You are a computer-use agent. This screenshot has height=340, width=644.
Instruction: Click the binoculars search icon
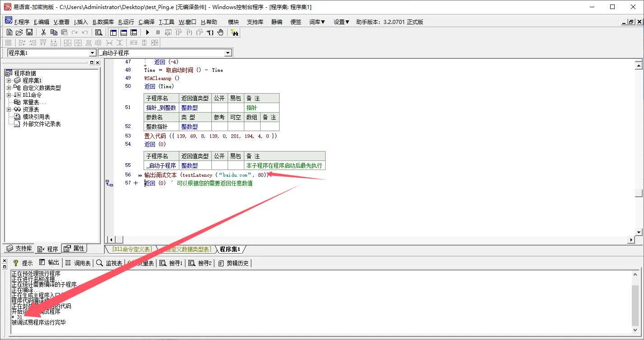[234, 32]
